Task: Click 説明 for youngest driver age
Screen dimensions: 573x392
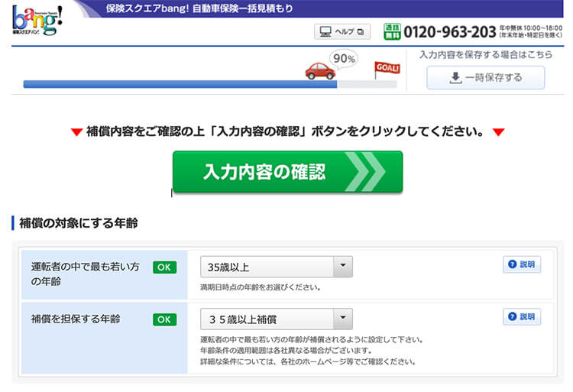Action: (522, 264)
